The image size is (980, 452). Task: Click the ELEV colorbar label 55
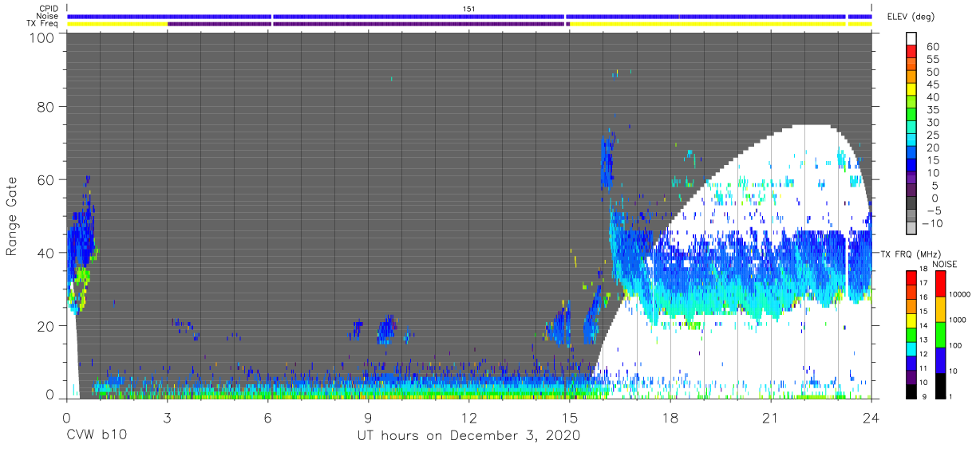pos(932,60)
